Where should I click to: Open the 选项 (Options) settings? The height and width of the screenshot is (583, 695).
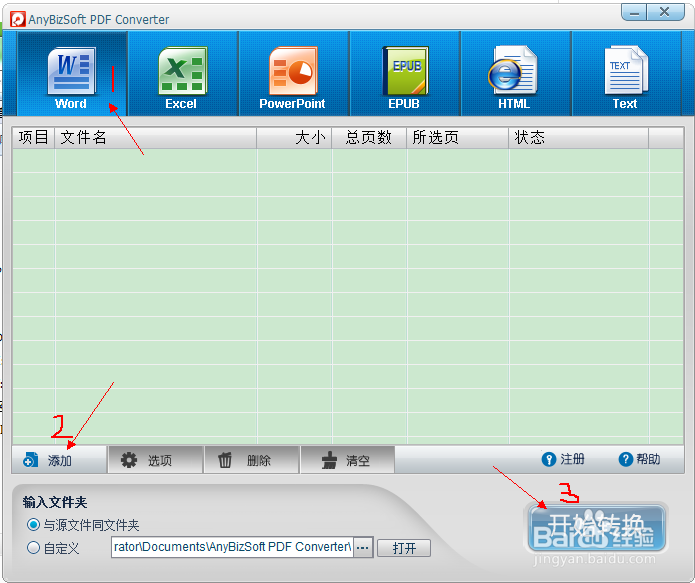[156, 460]
